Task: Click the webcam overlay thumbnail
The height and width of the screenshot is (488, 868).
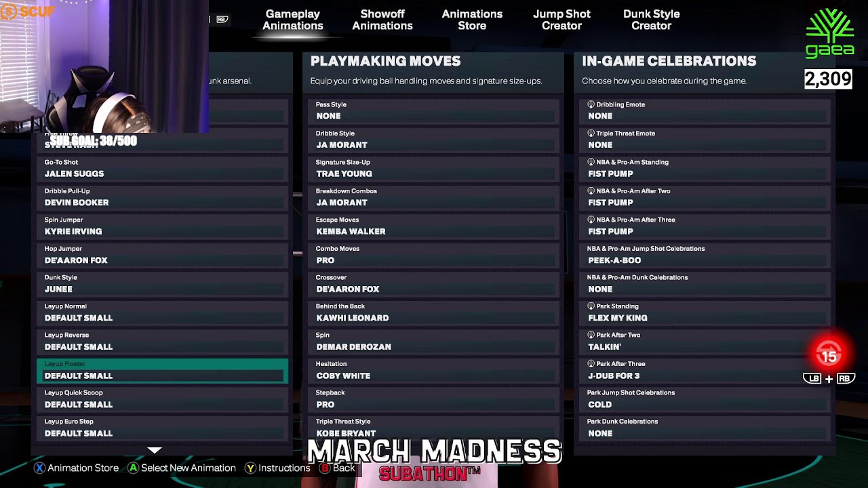Action: pos(104,66)
